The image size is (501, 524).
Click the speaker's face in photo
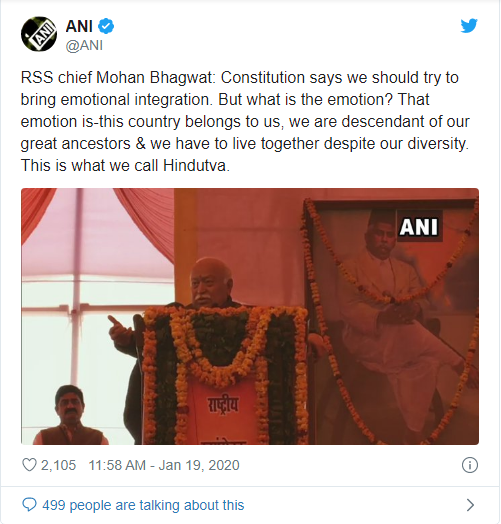click(209, 284)
